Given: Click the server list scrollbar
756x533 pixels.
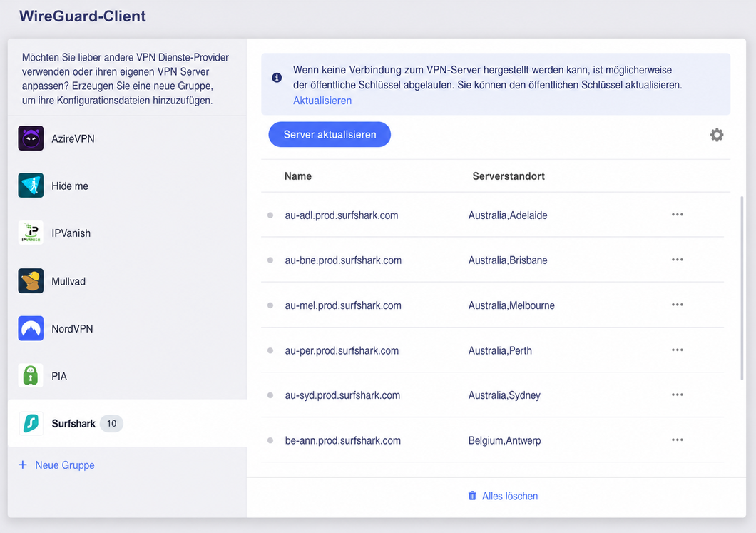Looking at the screenshot, I should pos(742,288).
